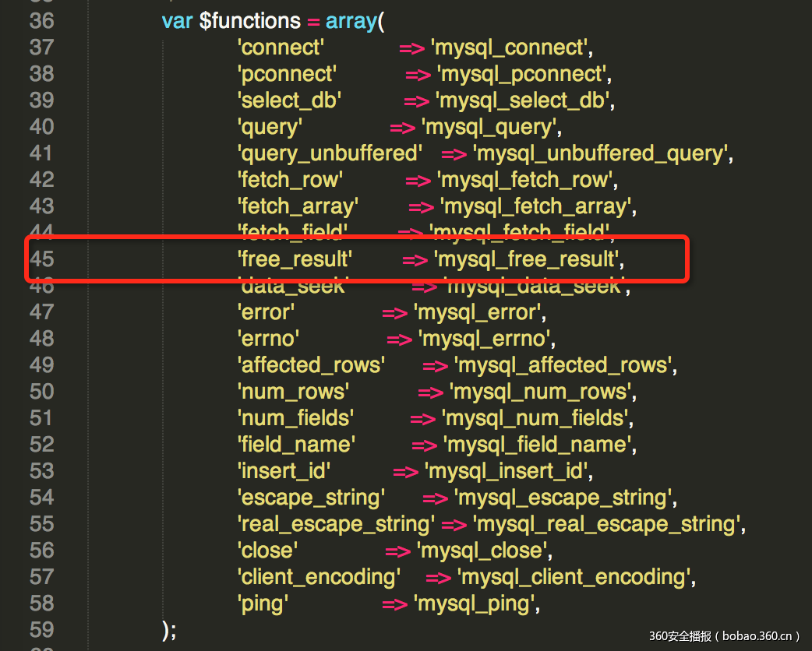This screenshot has height=651, width=812.
Task: Click the 'insert_id' array key
Action: pyautogui.click(x=284, y=471)
